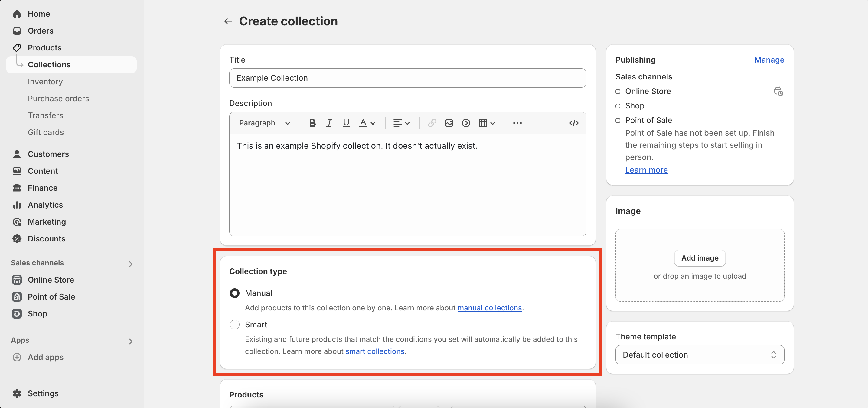
Task: Toggle the Online Store sales channel
Action: point(618,92)
